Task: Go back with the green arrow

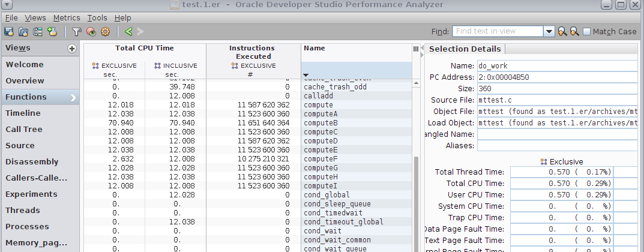Action: (x=128, y=32)
